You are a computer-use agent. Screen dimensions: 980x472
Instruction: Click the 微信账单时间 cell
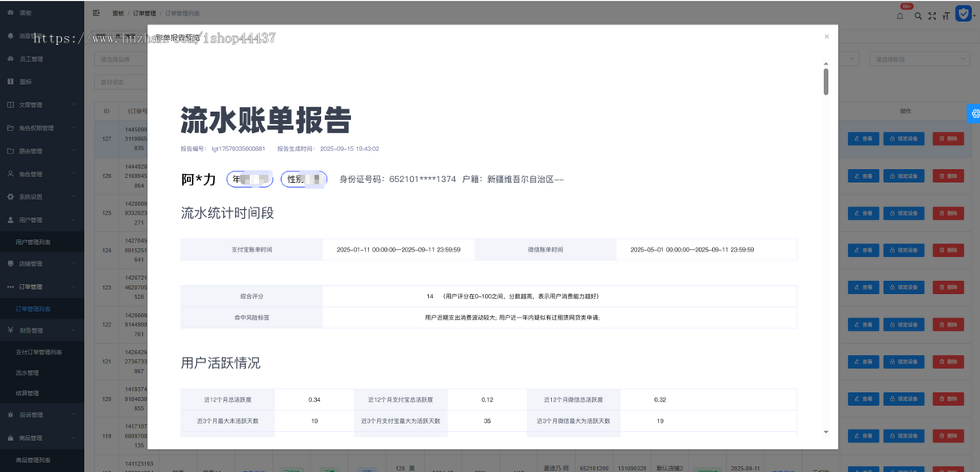click(x=546, y=249)
